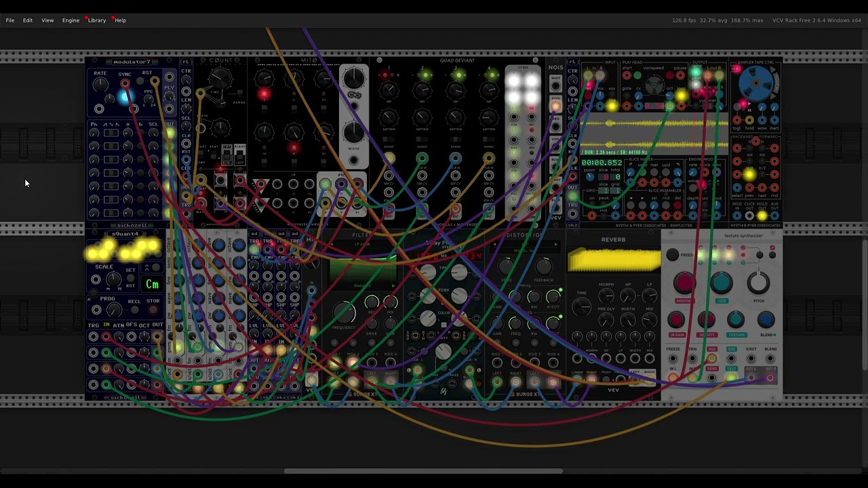Click the blue tape reel on Simpler Tape Ctrl
Viewport: 868px width, 488px height.
point(755,83)
